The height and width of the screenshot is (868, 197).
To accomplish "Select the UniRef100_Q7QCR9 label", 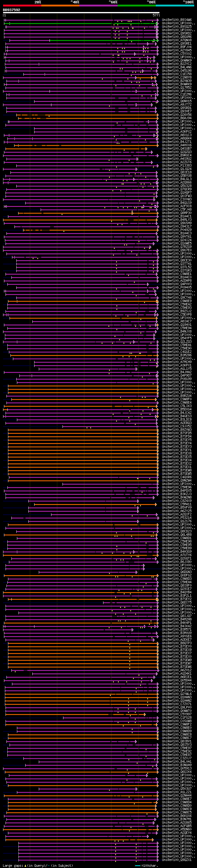I will coord(177,189).
